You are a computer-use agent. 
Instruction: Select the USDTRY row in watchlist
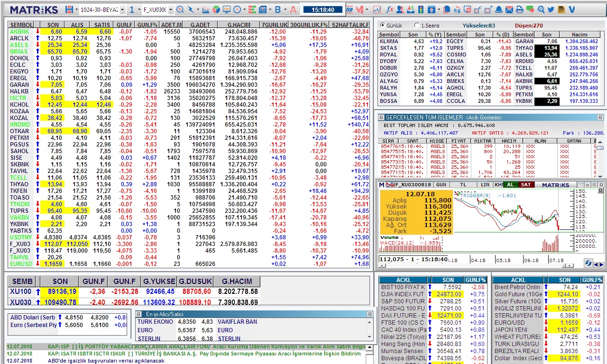[189, 237]
